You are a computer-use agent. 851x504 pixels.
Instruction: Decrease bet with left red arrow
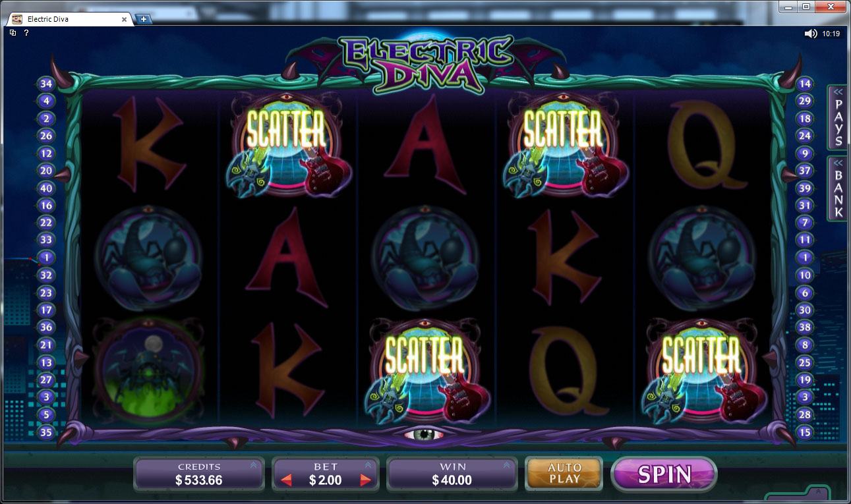(286, 480)
